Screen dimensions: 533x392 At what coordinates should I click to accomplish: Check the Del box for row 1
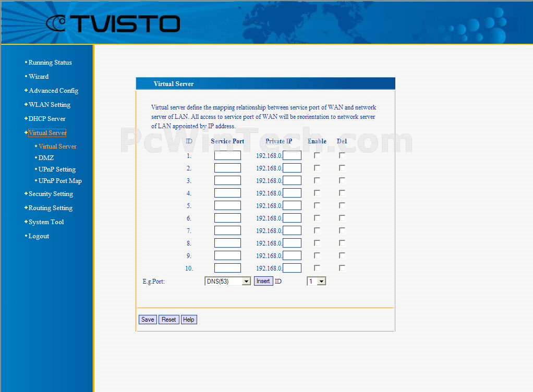pyautogui.click(x=342, y=155)
